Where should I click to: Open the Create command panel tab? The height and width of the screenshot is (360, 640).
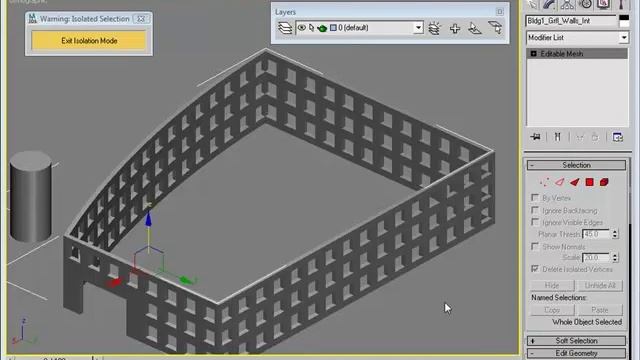[532, 4]
